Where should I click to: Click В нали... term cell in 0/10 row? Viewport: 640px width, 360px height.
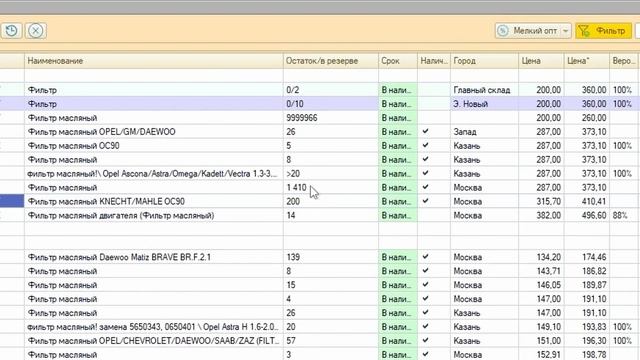coord(398,104)
